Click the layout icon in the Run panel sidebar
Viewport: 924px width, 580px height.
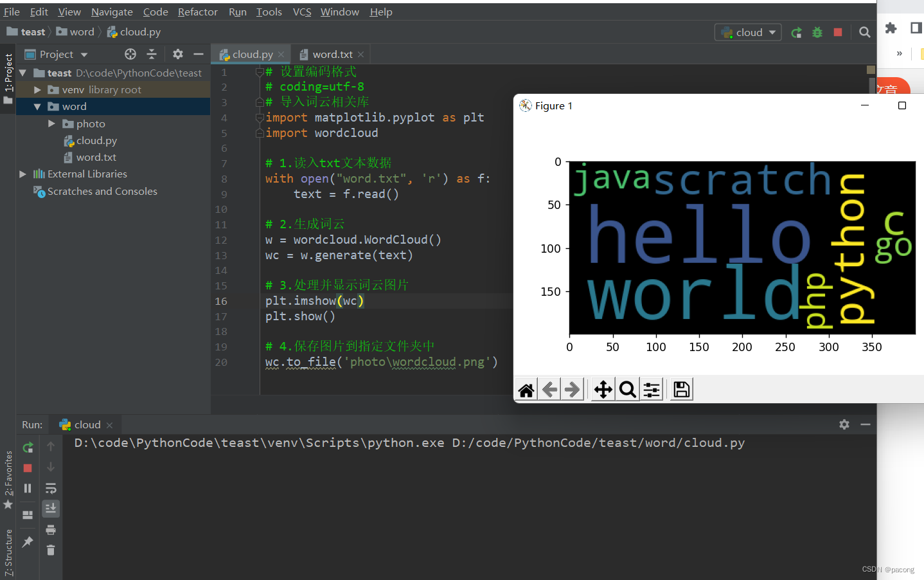(28, 515)
